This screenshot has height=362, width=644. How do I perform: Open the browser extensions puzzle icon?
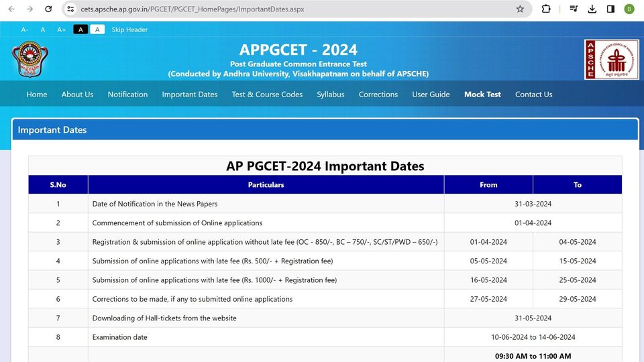tap(546, 9)
